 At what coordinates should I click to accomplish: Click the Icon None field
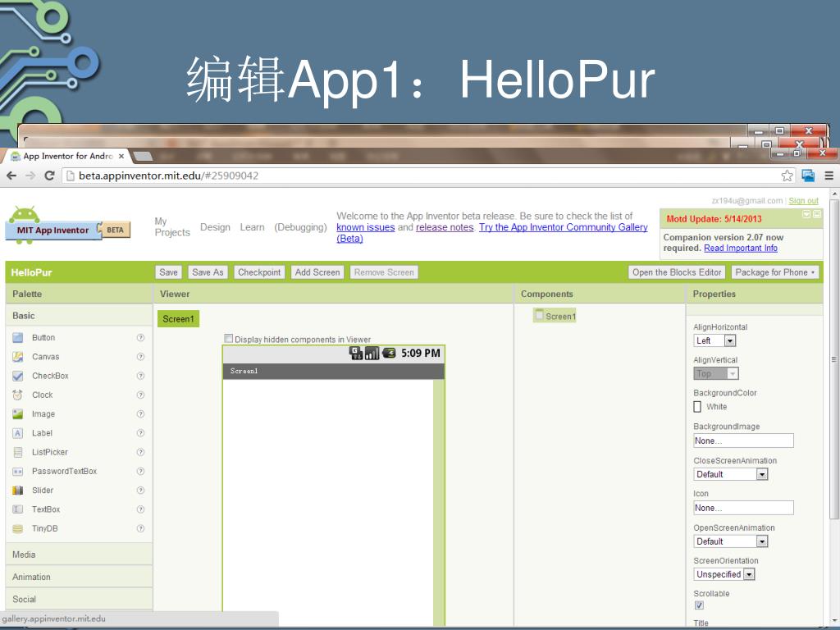coord(743,508)
